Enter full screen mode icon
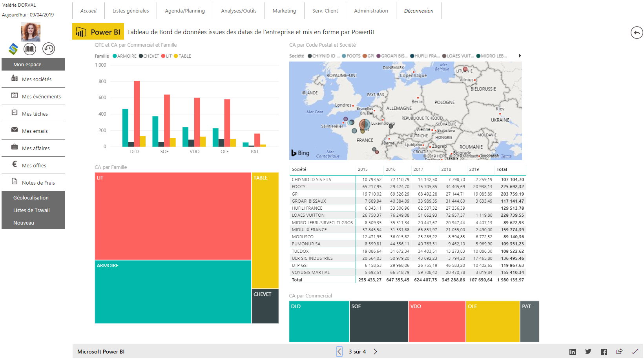This screenshot has height=359, width=644. click(x=635, y=352)
